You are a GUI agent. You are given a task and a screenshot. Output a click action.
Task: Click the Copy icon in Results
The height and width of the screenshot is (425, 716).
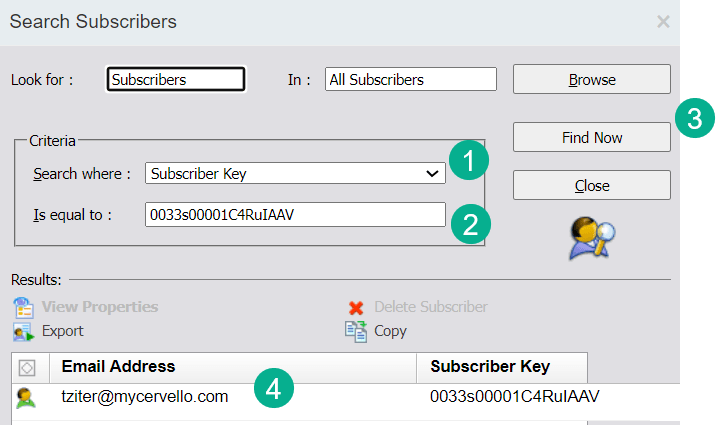356,331
